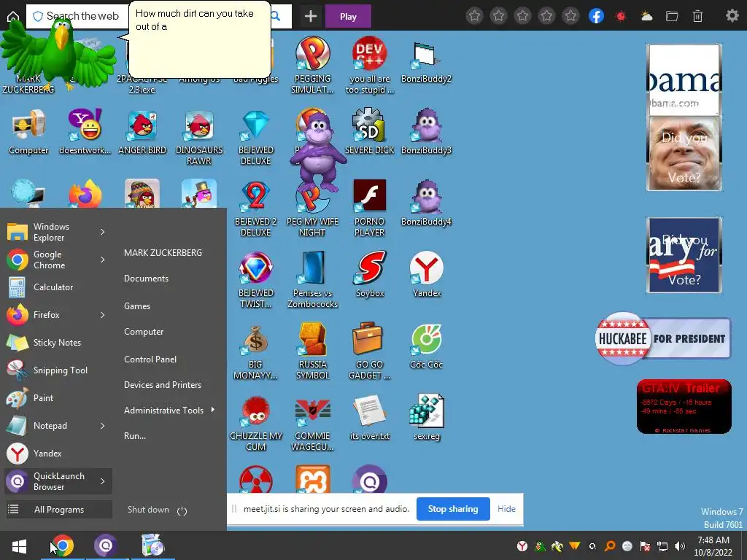Select Control Panel in Start menu
This screenshot has height=560, width=747.
click(150, 359)
